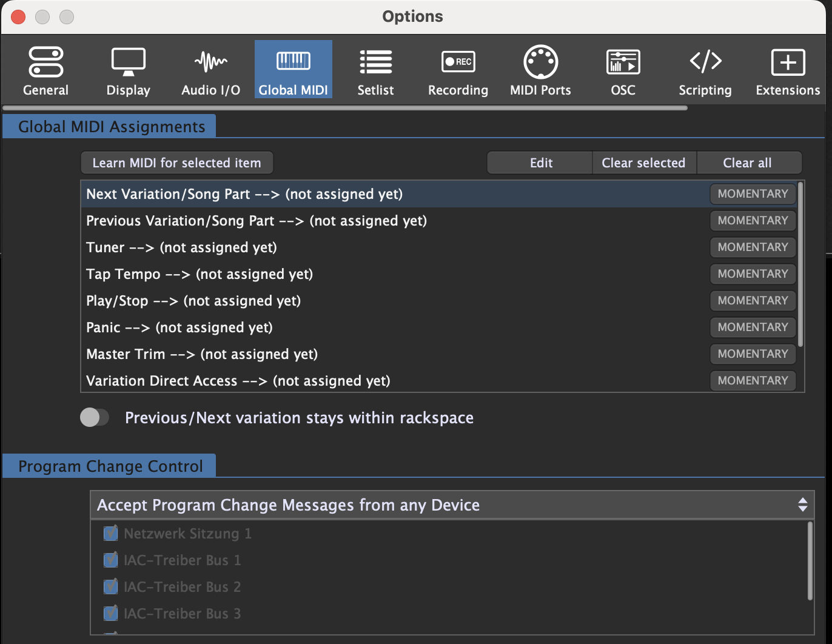Click MOMENTARY button for Tuner row

pyautogui.click(x=753, y=247)
